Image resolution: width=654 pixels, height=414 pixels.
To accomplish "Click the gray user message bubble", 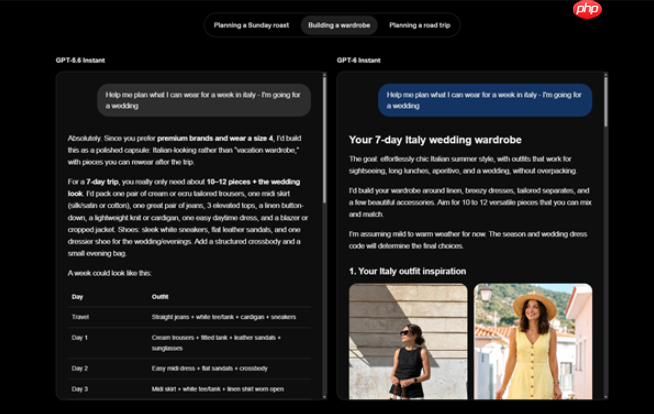I will coord(204,100).
